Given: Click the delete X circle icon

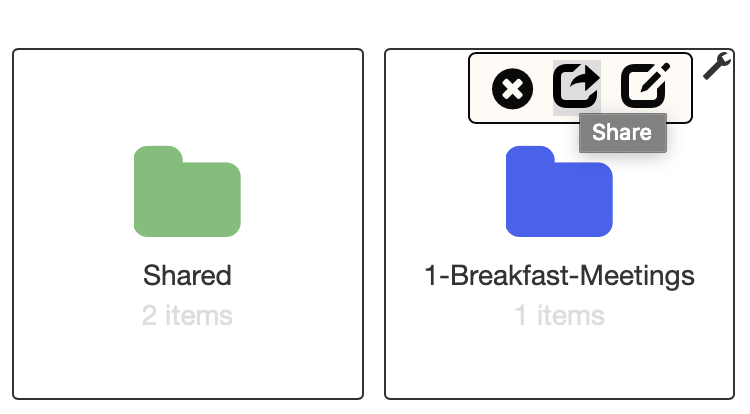Looking at the screenshot, I should click(x=512, y=88).
